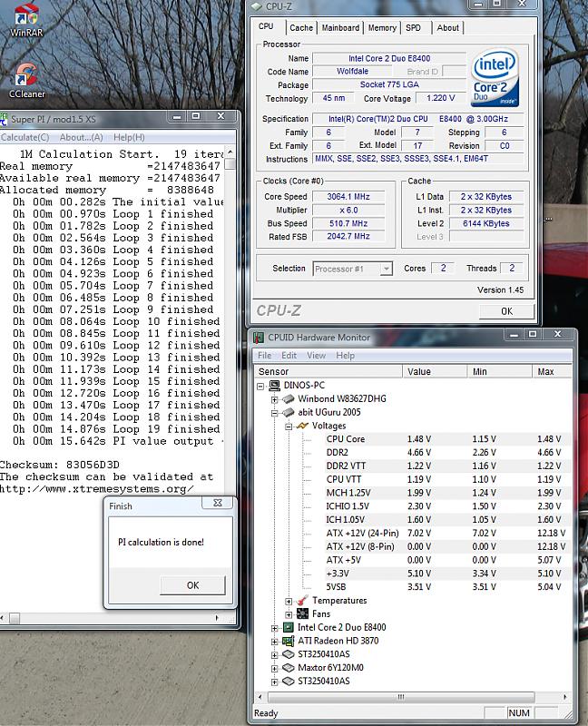Select the 5VSB voltage row
Image resolution: width=588 pixels, height=726 pixels.
click(447, 586)
